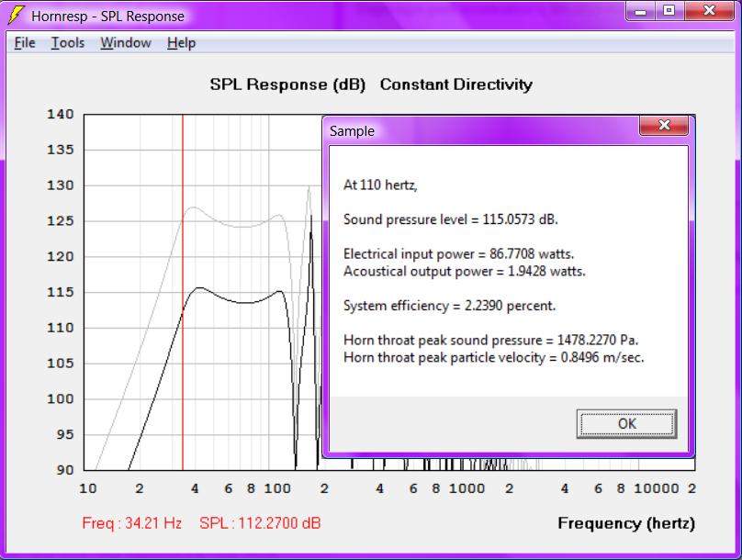Click 'SPL Response (dB)' chart title
Viewport: 742px width, 560px height.
click(x=287, y=84)
